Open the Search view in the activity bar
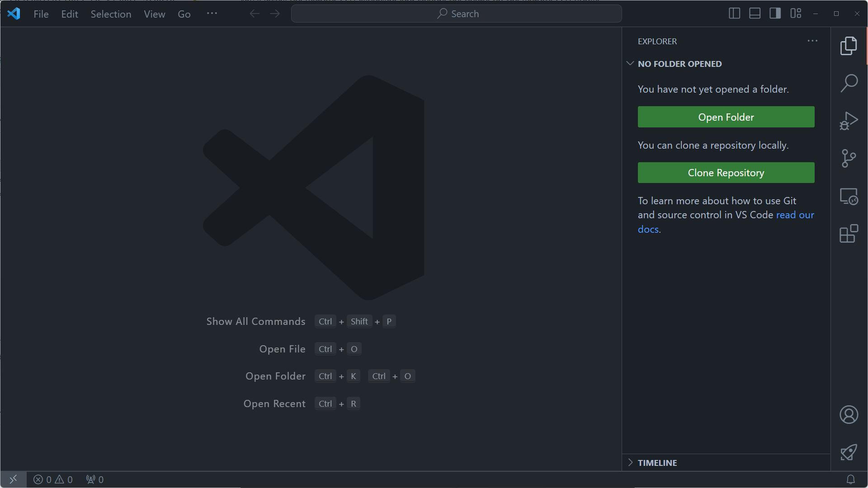The height and width of the screenshot is (488, 868). point(849,83)
